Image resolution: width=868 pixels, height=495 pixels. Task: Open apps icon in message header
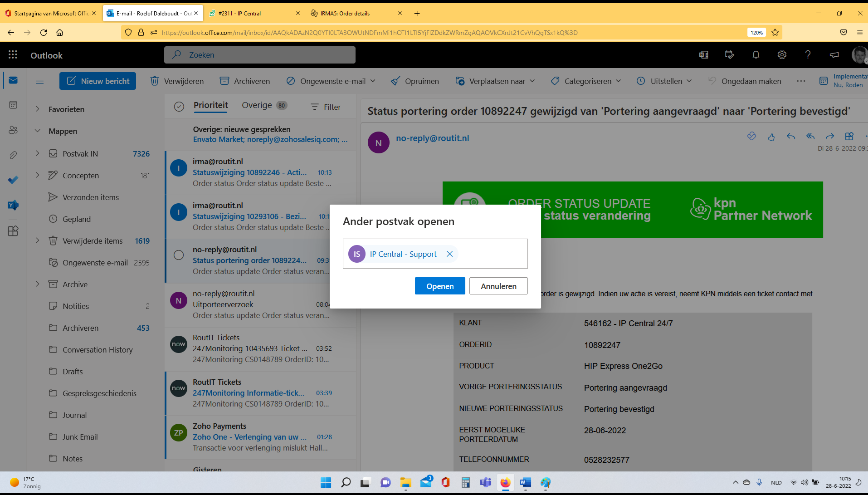(x=849, y=137)
